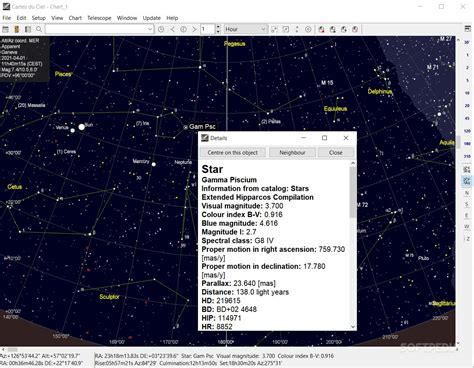Click the Sun on the chart
474x368 pixels.
pyautogui.click(x=82, y=127)
